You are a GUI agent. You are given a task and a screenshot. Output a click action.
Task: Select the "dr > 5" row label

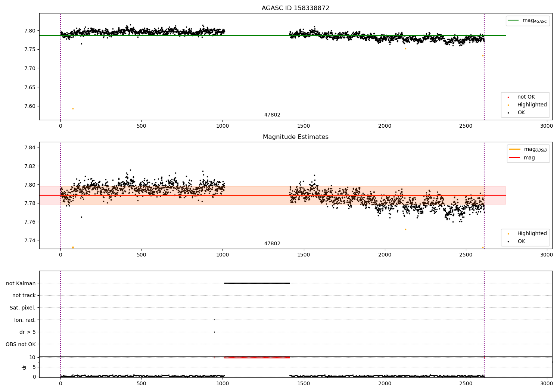28,332
